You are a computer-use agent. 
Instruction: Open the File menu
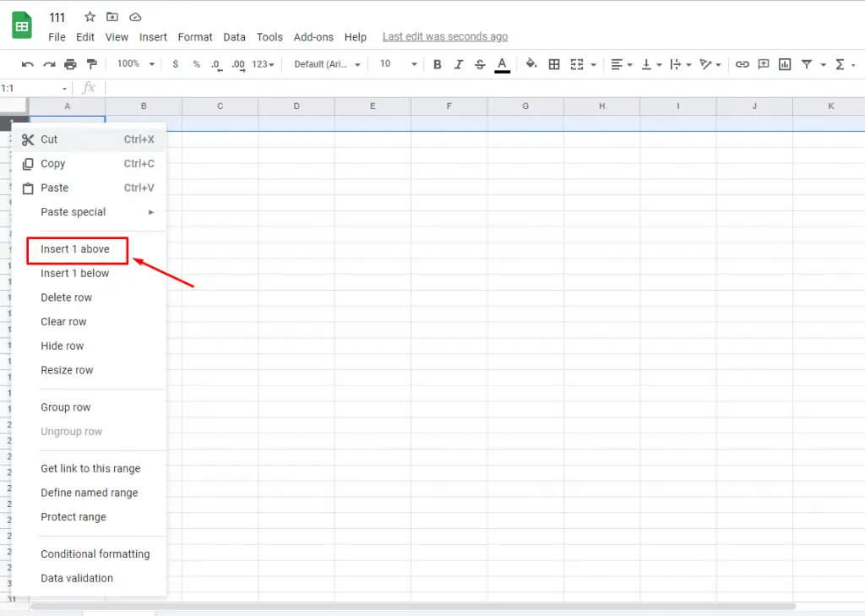tap(57, 37)
